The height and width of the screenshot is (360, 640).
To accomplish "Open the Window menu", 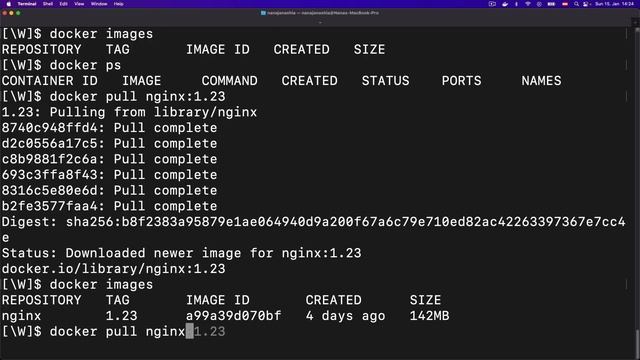I will (x=99, y=4).
